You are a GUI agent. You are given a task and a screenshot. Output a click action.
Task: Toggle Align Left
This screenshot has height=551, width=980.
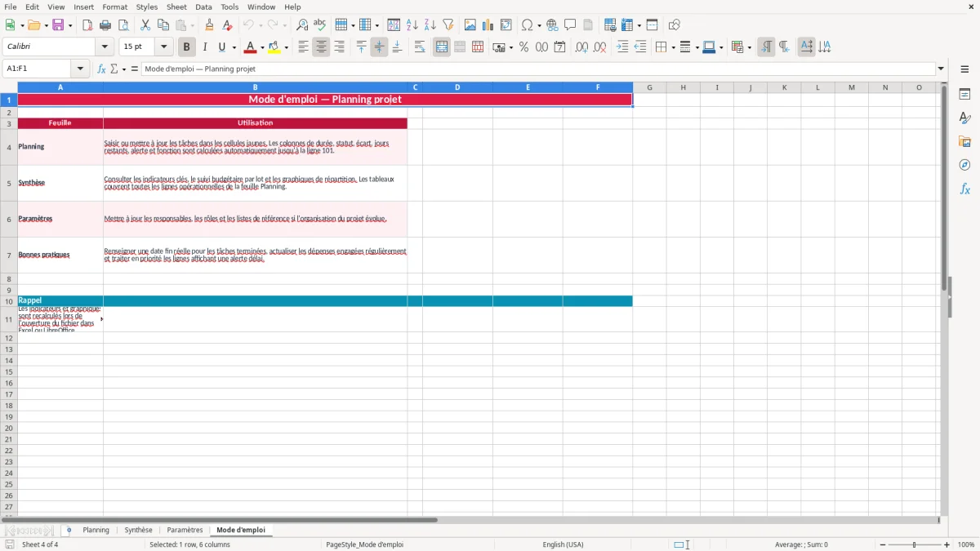coord(303,47)
